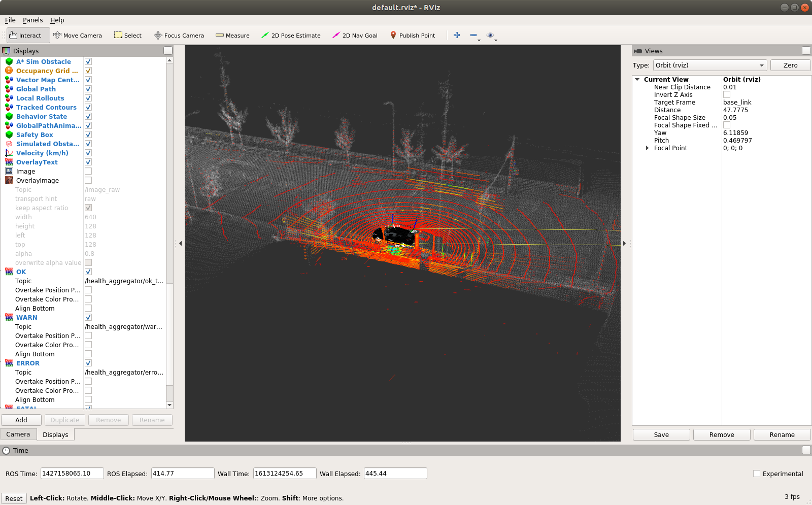Select the 2D Pose Estimate tool
This screenshot has height=505, width=812.
click(291, 36)
